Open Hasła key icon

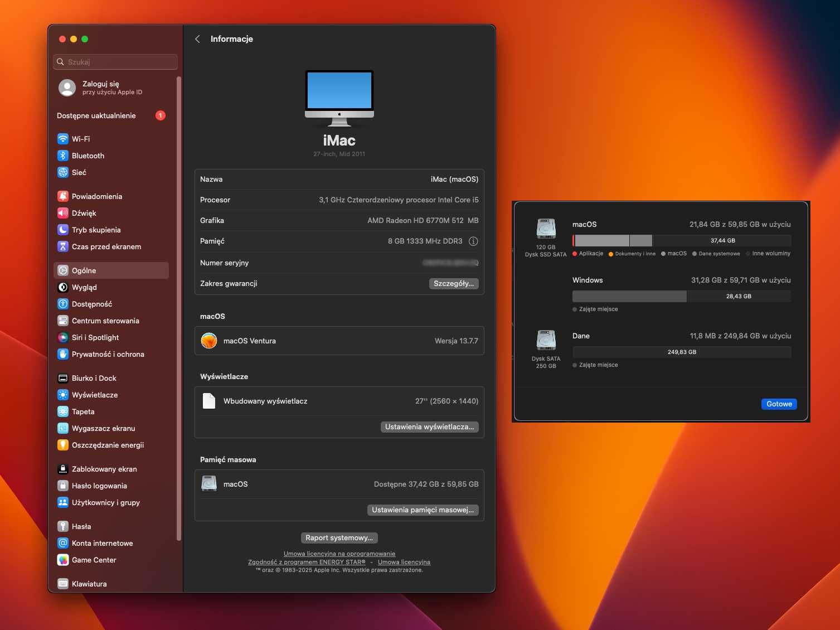coord(63,526)
